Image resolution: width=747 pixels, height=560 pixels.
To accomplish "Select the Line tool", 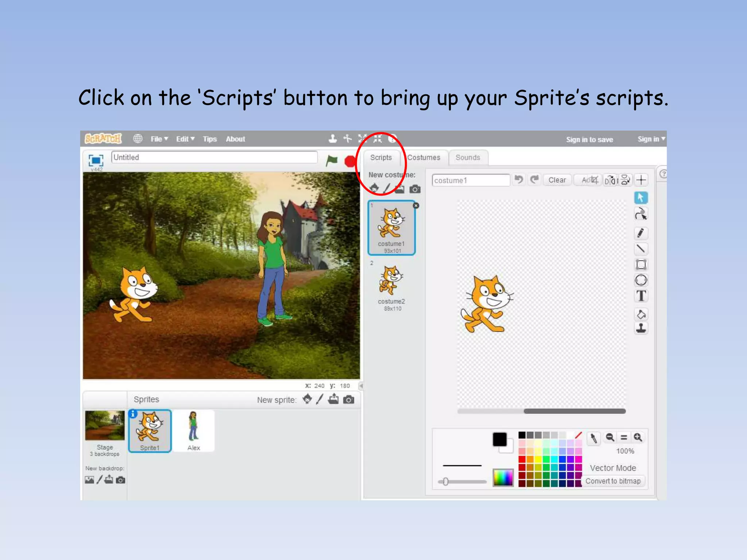I will 641,249.
